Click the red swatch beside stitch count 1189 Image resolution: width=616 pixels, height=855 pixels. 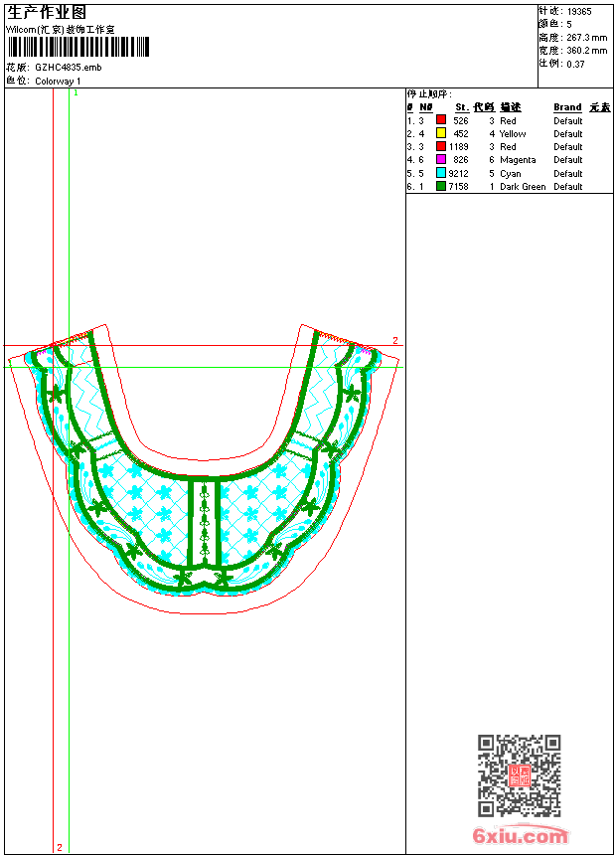tap(441, 146)
